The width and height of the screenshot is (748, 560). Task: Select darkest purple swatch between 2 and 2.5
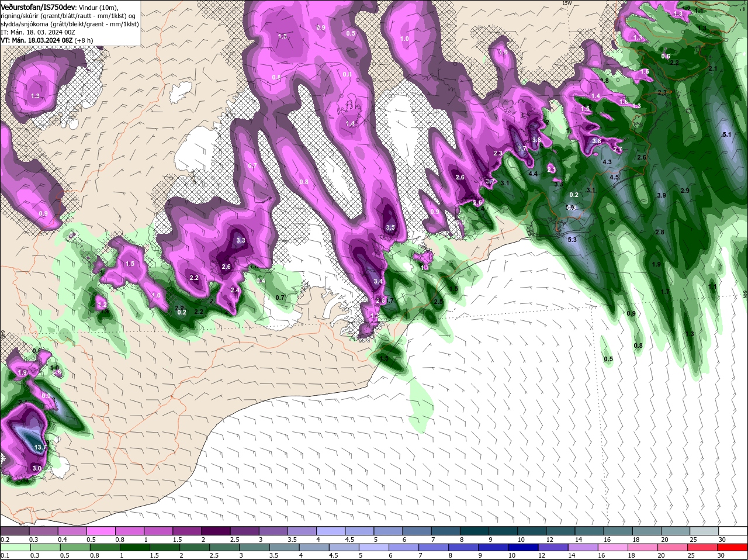pos(216,531)
